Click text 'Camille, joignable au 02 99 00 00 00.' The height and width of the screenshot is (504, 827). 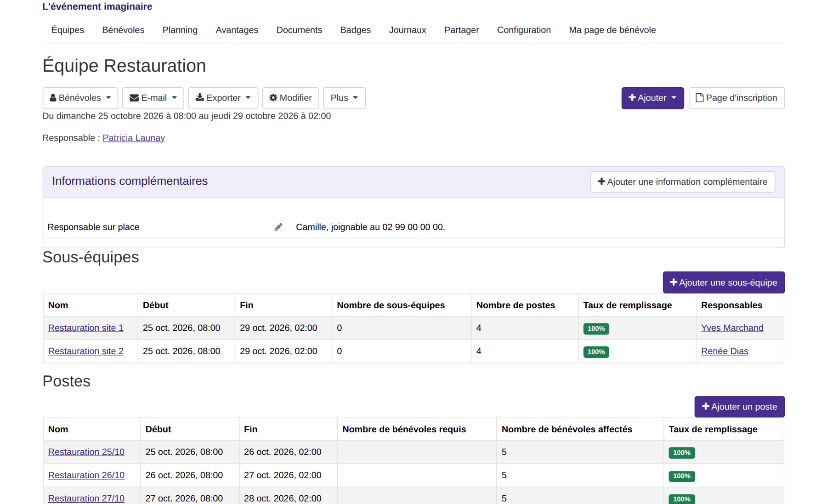[x=370, y=227]
